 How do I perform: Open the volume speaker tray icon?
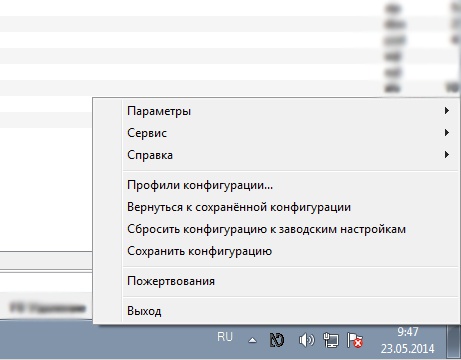pos(306,340)
